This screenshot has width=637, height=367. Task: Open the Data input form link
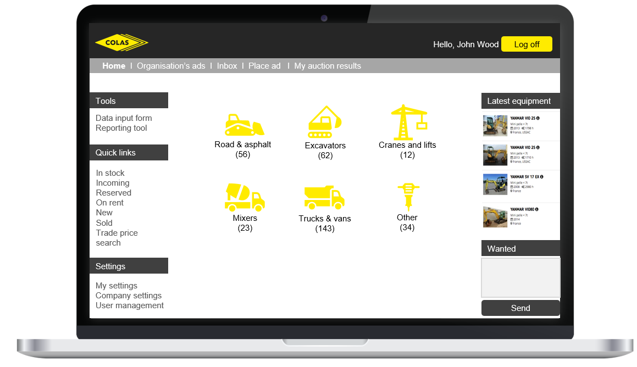coord(124,118)
